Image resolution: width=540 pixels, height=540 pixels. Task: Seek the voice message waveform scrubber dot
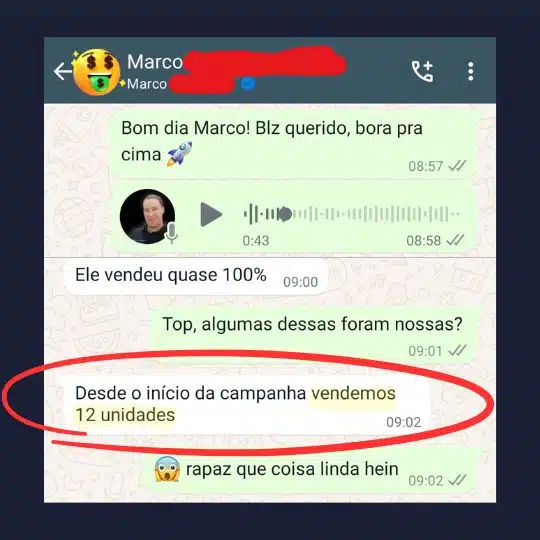284,214
